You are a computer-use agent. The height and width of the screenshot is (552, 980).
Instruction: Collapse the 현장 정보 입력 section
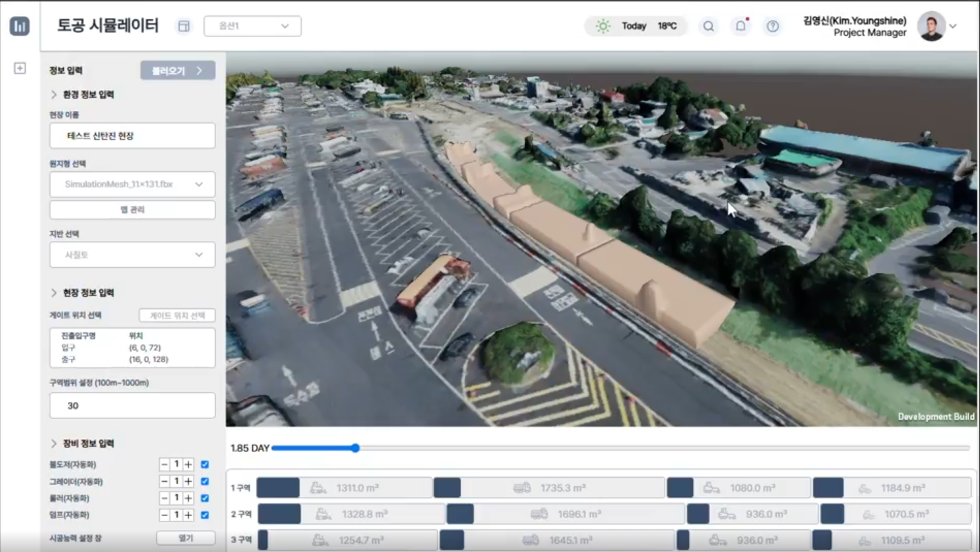(x=54, y=293)
